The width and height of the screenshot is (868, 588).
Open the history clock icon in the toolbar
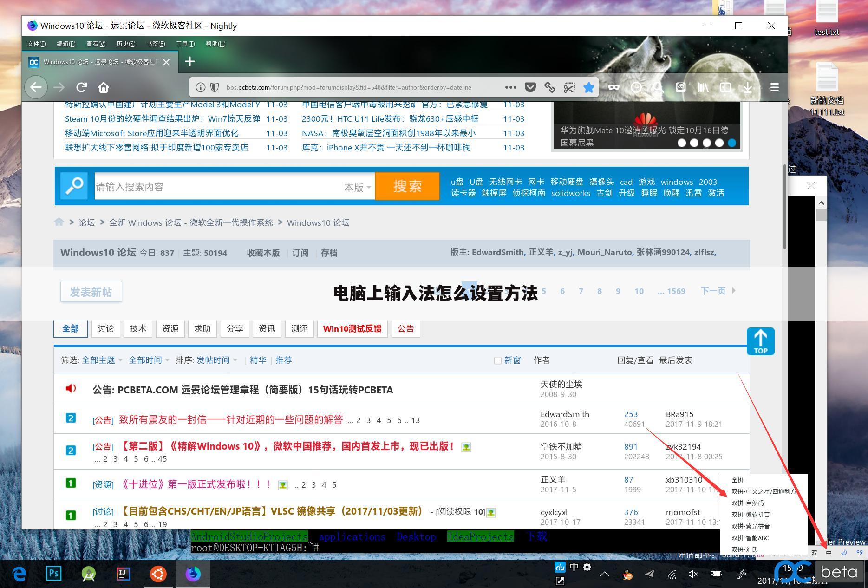click(x=636, y=87)
